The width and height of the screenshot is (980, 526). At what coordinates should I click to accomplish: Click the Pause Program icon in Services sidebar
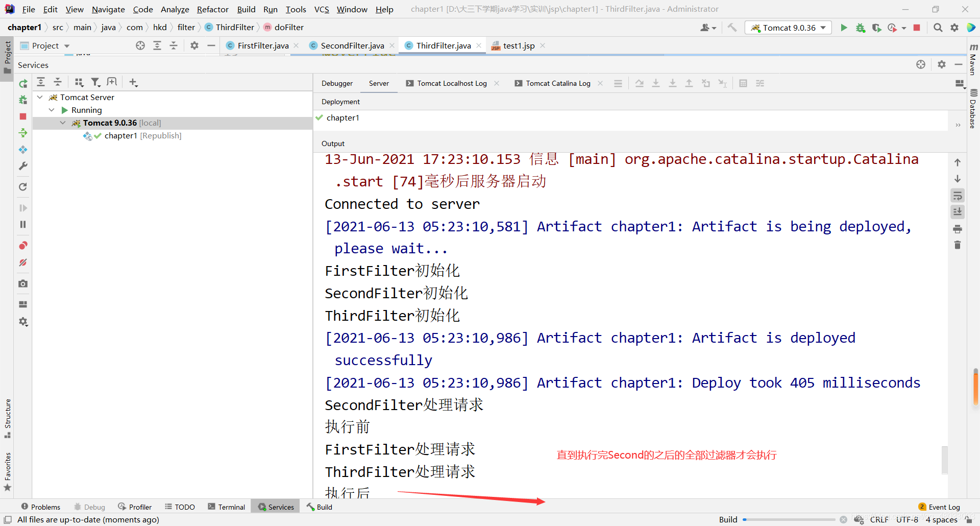click(x=23, y=224)
